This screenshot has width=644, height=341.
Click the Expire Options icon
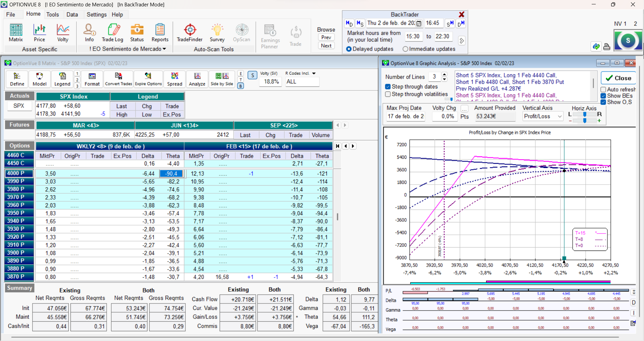point(148,79)
